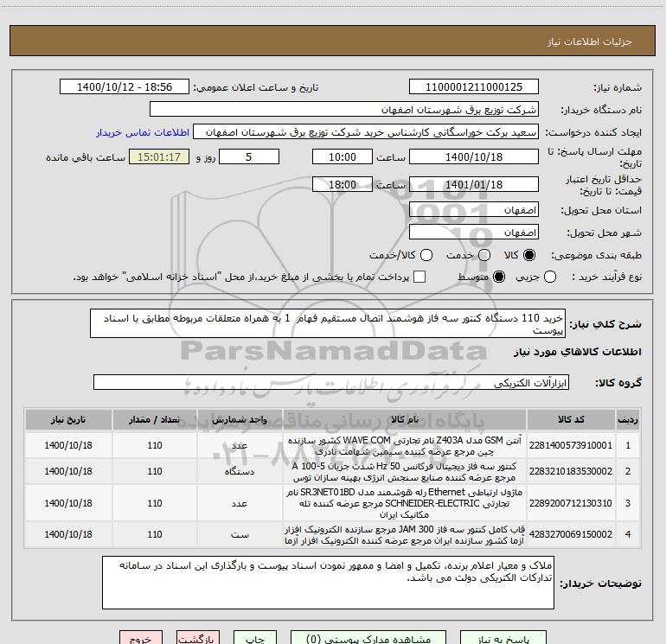Click the نام کالا column header
This screenshot has height=644, width=666.
[405, 419]
